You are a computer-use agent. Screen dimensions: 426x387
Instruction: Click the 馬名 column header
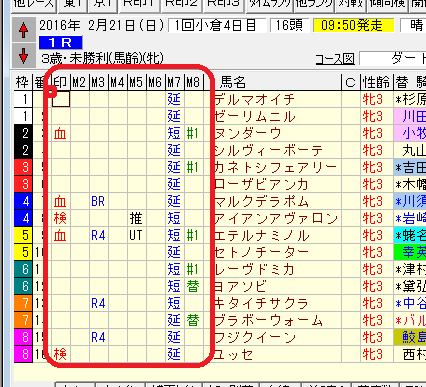[233, 82]
